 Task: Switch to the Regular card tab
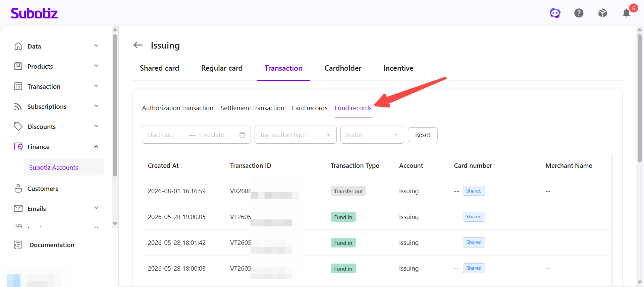pos(222,68)
